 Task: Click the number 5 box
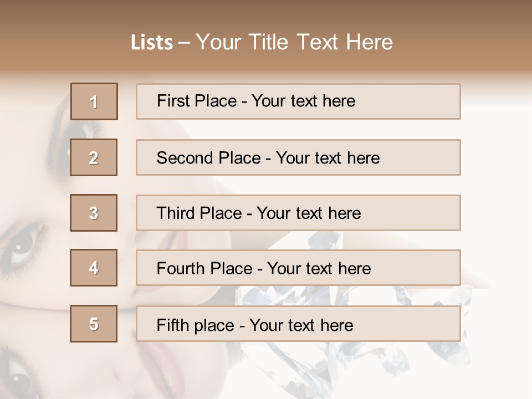[x=94, y=324]
